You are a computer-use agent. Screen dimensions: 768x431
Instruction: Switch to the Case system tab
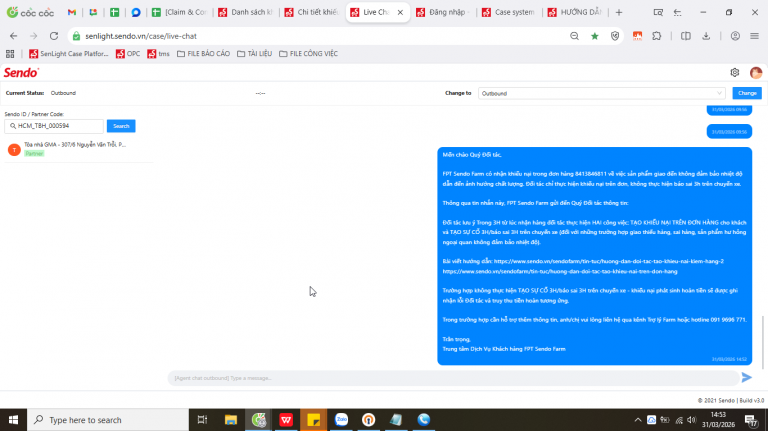tap(509, 12)
